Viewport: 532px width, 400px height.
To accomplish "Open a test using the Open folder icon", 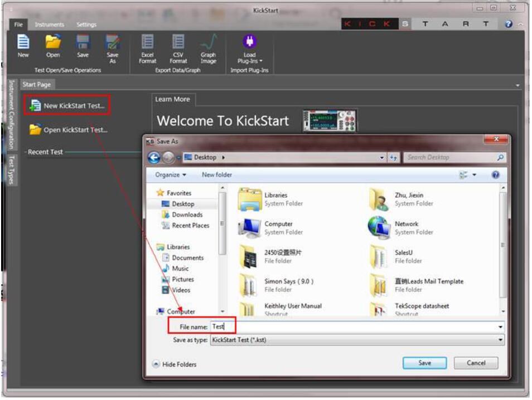I will tap(53, 43).
